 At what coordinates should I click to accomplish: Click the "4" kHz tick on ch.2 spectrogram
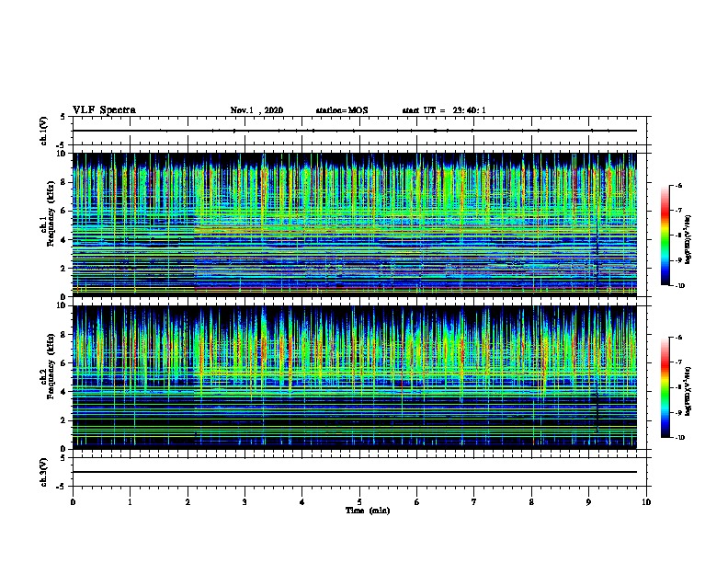[x=63, y=392]
